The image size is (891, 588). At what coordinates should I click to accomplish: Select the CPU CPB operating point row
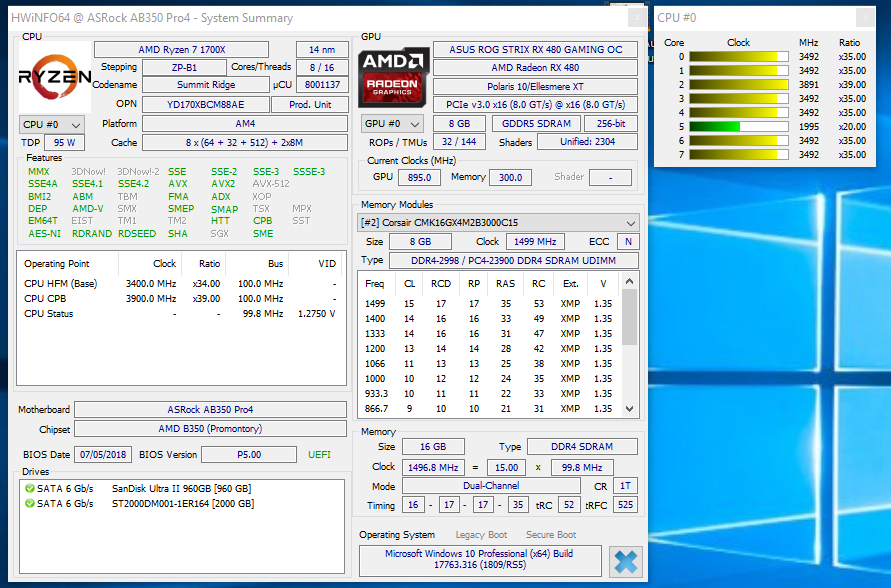pos(181,298)
